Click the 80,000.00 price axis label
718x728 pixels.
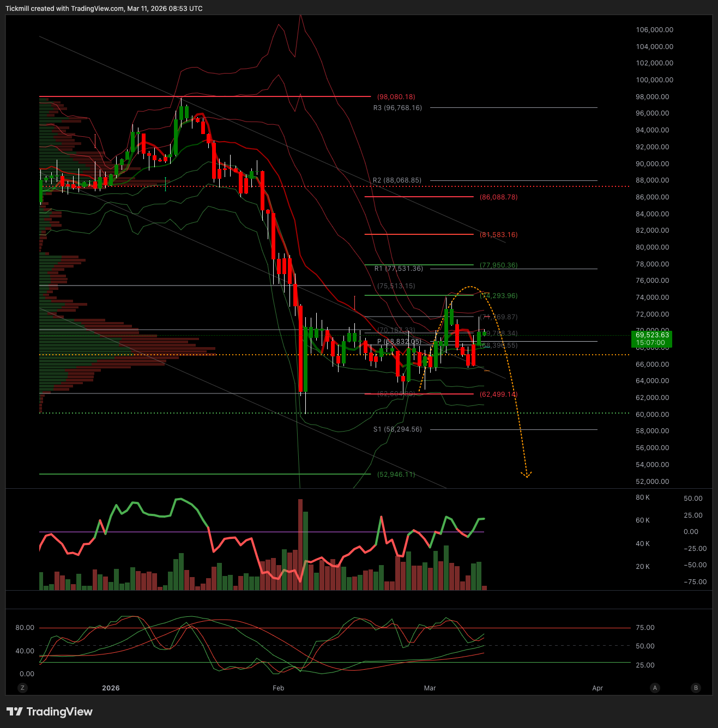[653, 247]
